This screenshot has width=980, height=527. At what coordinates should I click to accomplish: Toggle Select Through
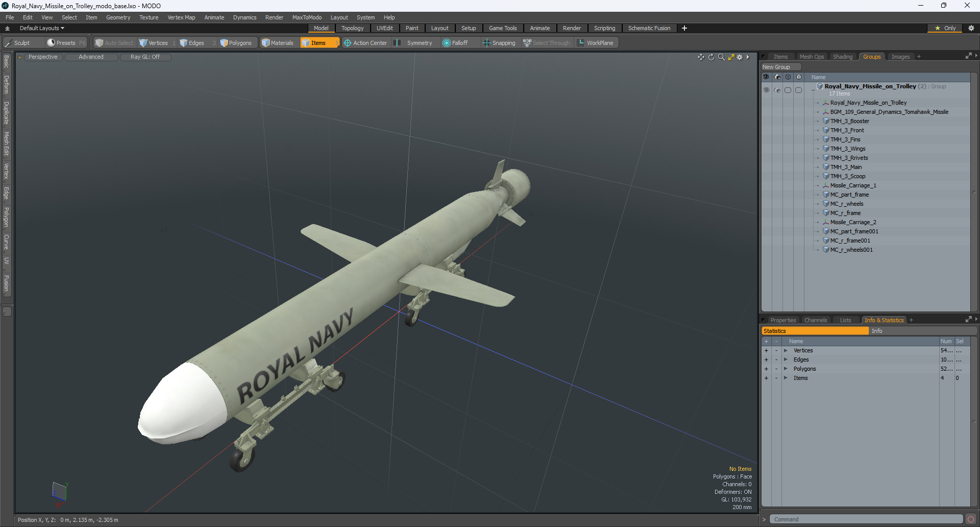click(547, 43)
